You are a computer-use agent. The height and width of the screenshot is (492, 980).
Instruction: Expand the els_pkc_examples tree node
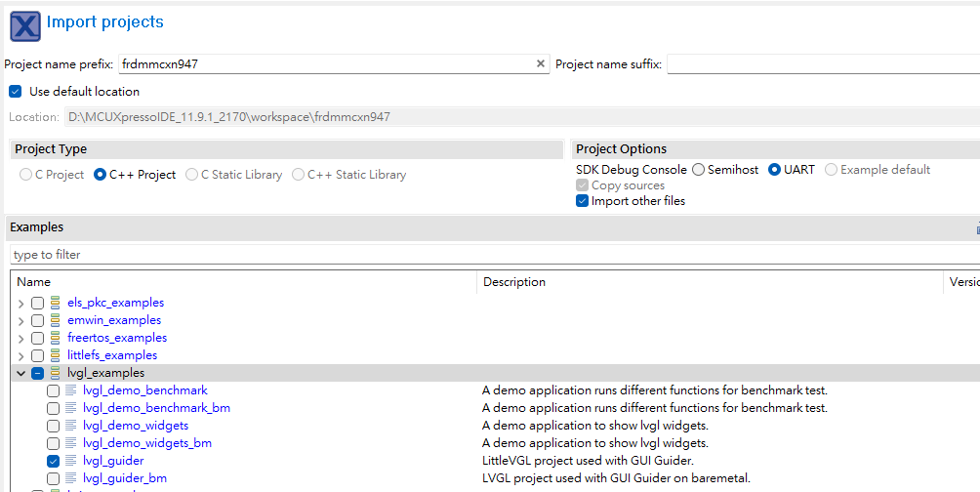click(x=21, y=303)
